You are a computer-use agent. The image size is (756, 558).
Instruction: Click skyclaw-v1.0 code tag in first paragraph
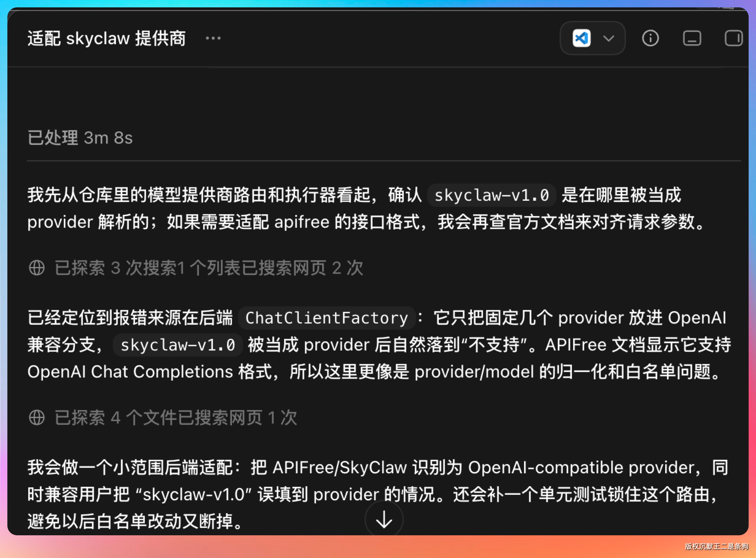pyautogui.click(x=492, y=195)
